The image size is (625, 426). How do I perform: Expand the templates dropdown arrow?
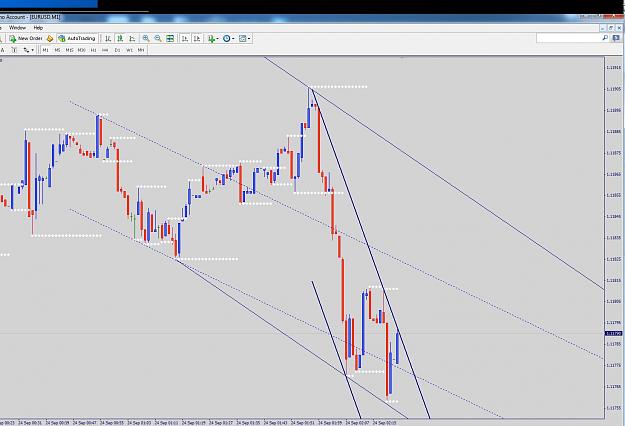[x=249, y=39]
